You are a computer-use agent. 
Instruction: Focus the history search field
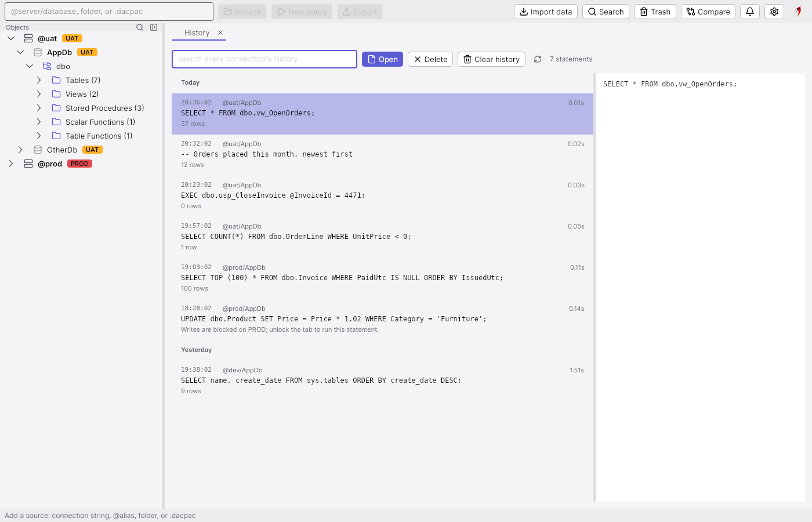[264, 59]
